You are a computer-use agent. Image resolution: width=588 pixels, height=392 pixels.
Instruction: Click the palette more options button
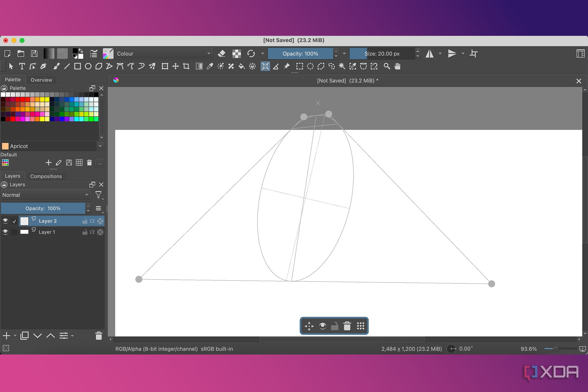pyautogui.click(x=100, y=163)
